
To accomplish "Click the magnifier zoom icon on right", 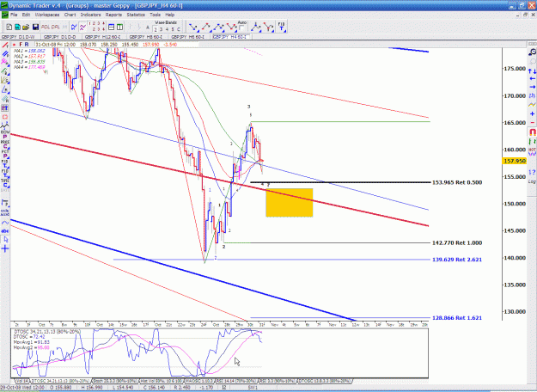I will pyautogui.click(x=532, y=52).
